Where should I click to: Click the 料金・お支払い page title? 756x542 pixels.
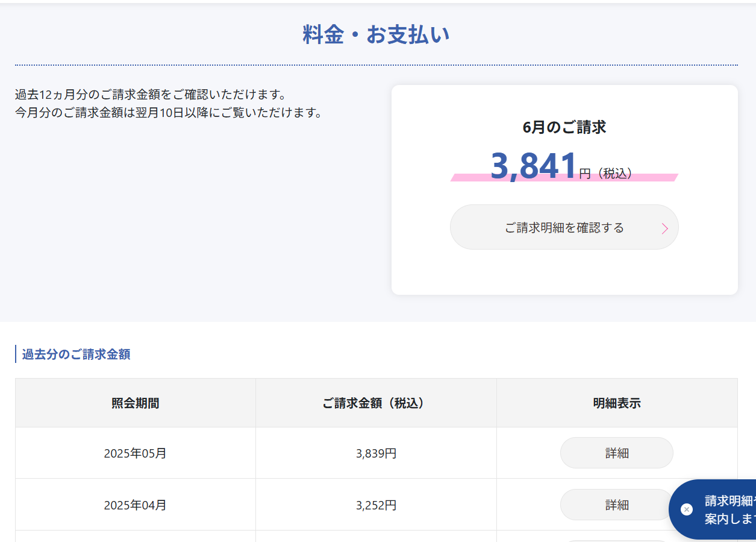click(x=376, y=35)
